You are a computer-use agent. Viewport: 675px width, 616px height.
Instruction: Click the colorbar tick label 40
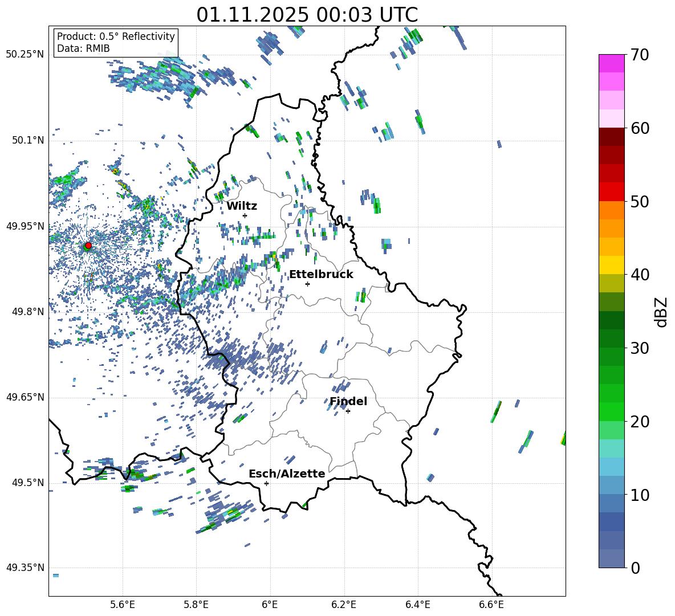point(640,275)
